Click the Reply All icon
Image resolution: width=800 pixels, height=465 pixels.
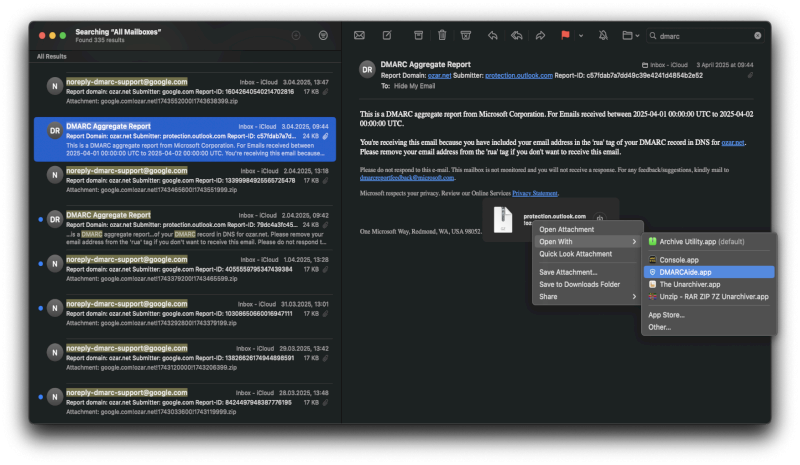click(516, 35)
